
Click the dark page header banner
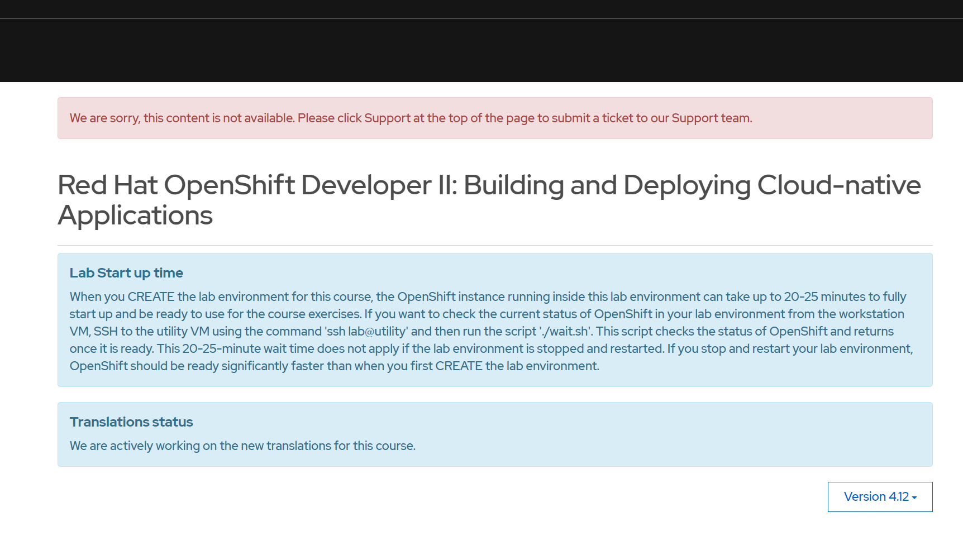pyautogui.click(x=481, y=50)
